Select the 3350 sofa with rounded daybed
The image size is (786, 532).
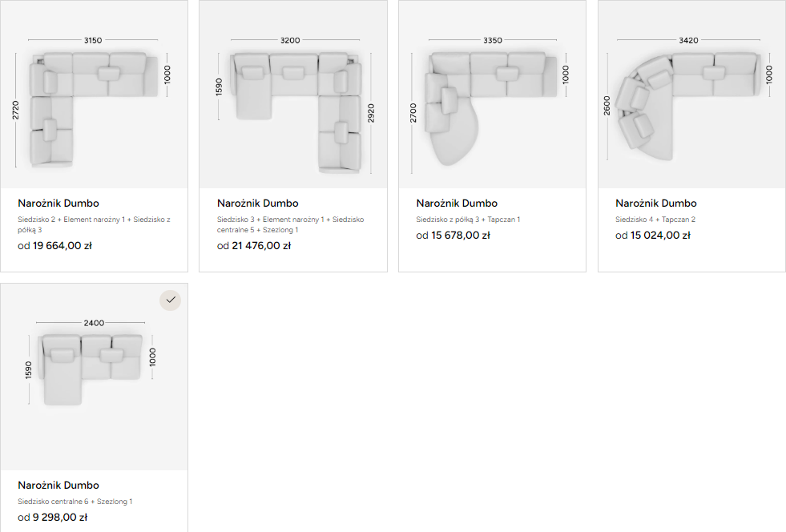[x=492, y=95]
